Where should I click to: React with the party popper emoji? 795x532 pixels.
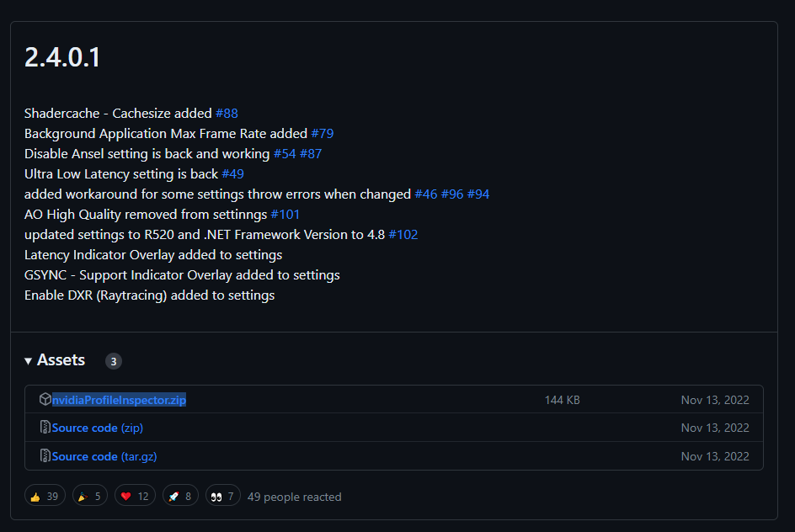click(90, 496)
